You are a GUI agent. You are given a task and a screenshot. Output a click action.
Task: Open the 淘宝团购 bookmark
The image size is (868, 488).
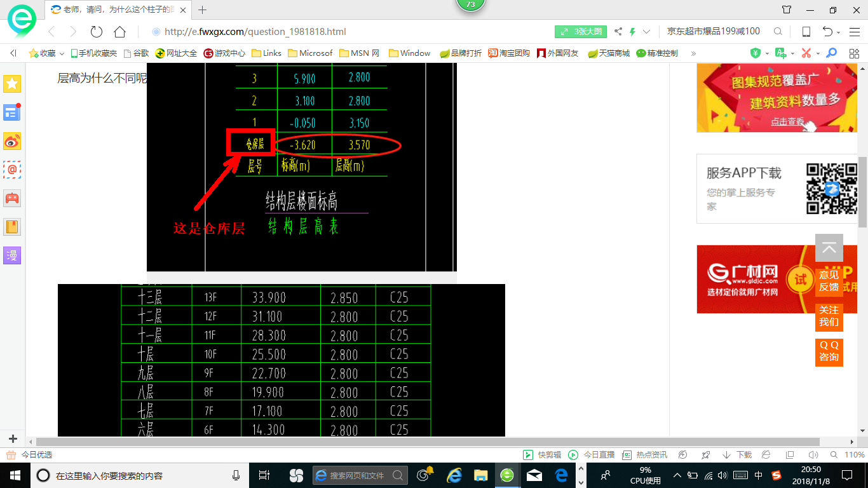coord(509,53)
